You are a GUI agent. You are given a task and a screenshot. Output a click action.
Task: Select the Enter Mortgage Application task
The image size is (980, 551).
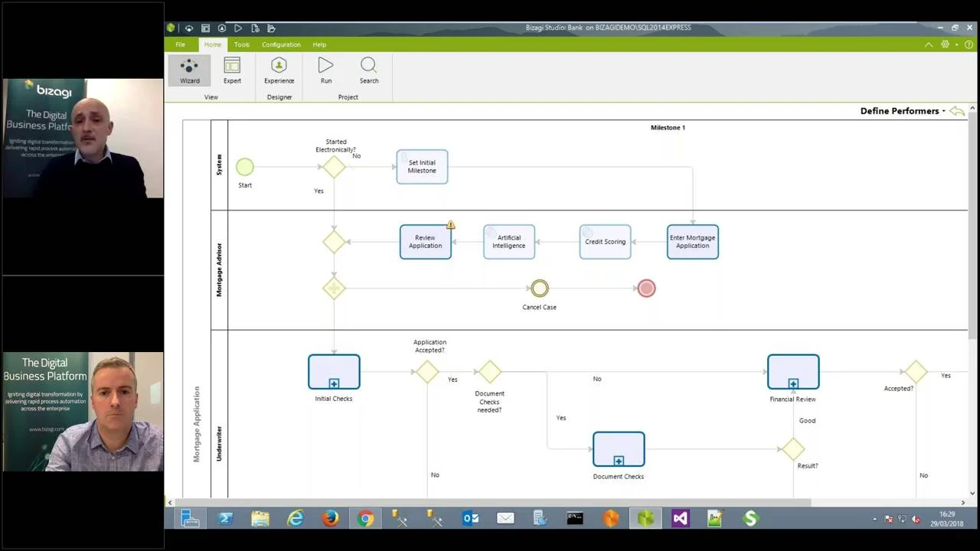[692, 242]
